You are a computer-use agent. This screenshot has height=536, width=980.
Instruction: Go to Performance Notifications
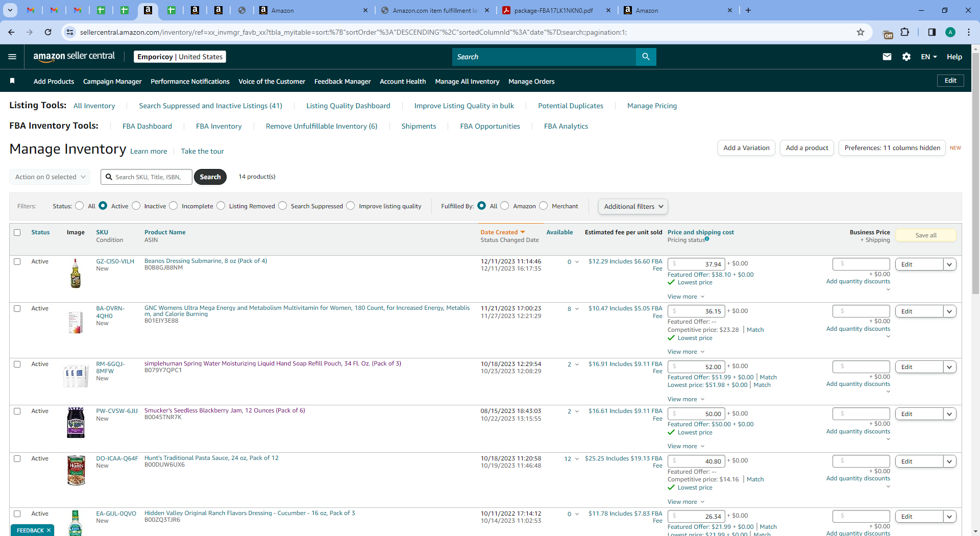click(190, 81)
